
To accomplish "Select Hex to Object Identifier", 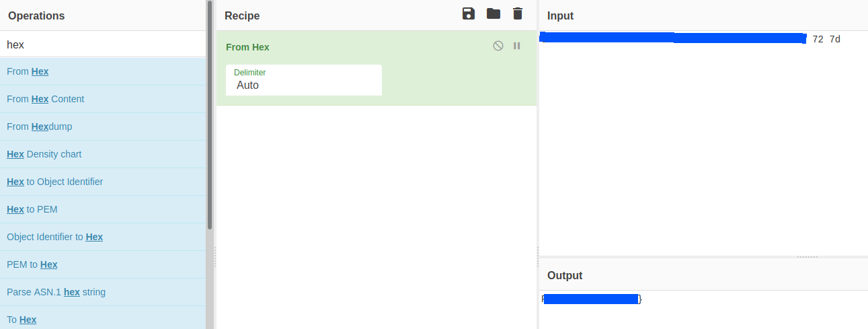I will pyautogui.click(x=54, y=182).
